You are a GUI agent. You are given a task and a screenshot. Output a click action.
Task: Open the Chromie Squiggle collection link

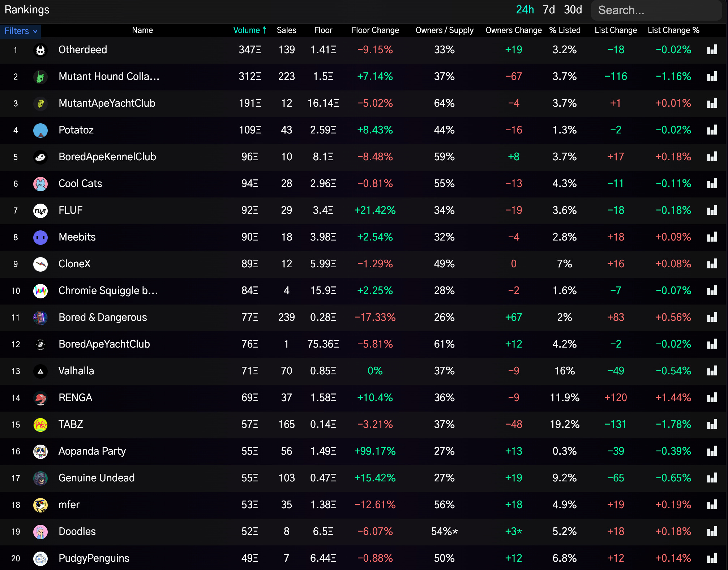(108, 291)
